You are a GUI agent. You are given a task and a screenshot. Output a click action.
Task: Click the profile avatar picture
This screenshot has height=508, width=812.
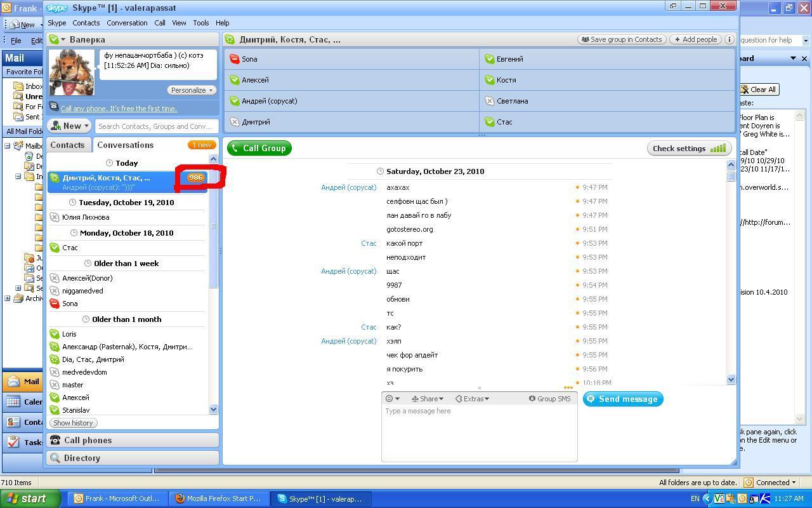[x=72, y=72]
